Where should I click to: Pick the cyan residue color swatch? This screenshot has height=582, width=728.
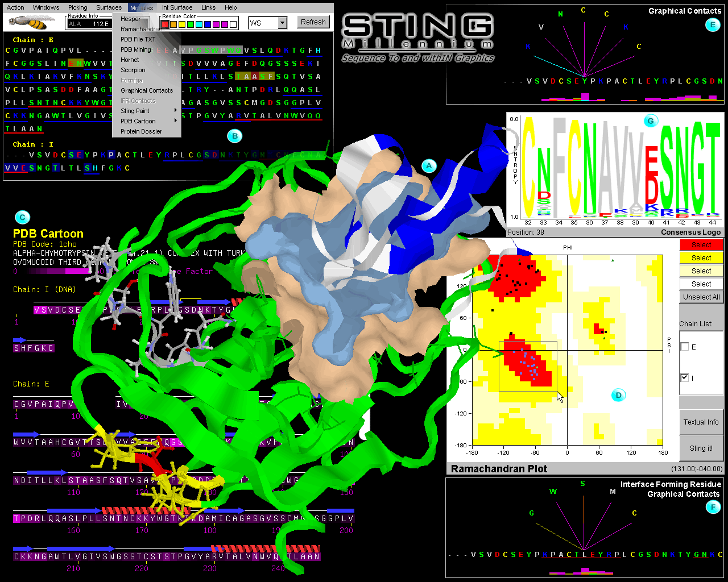(x=199, y=24)
